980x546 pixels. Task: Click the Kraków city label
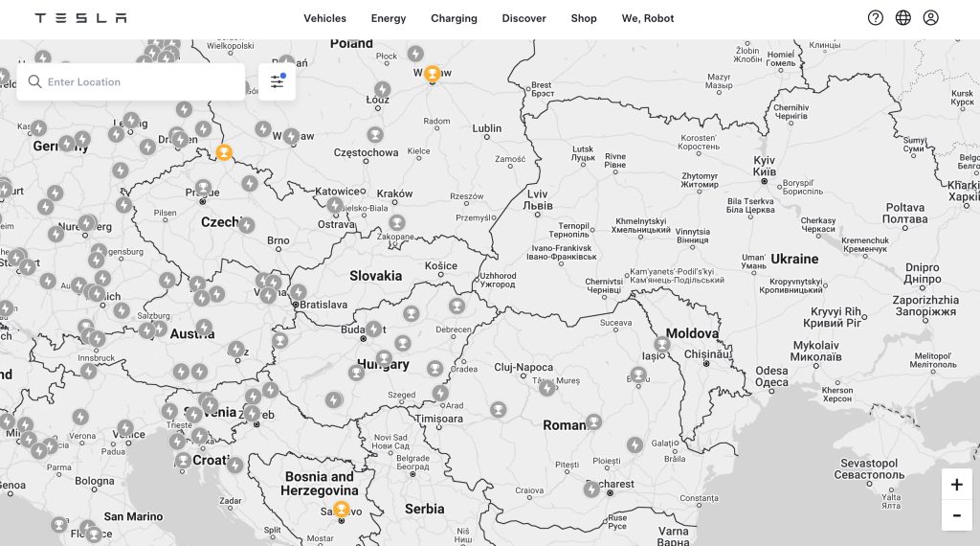click(394, 193)
